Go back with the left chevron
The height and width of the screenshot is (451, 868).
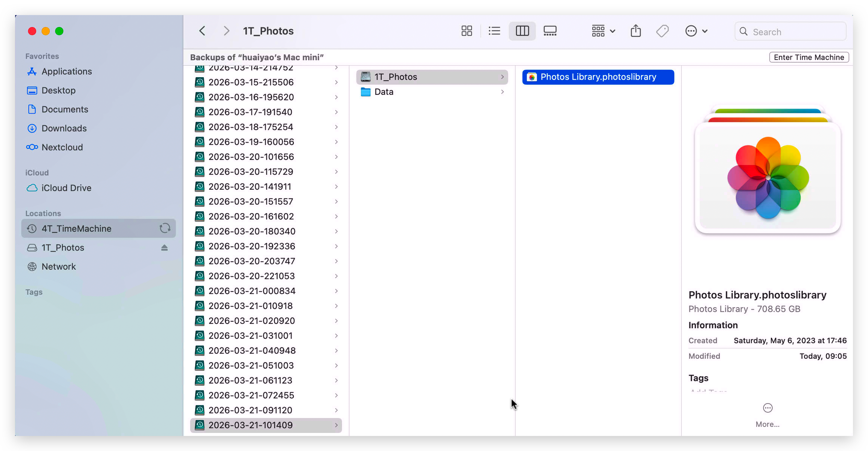point(202,31)
